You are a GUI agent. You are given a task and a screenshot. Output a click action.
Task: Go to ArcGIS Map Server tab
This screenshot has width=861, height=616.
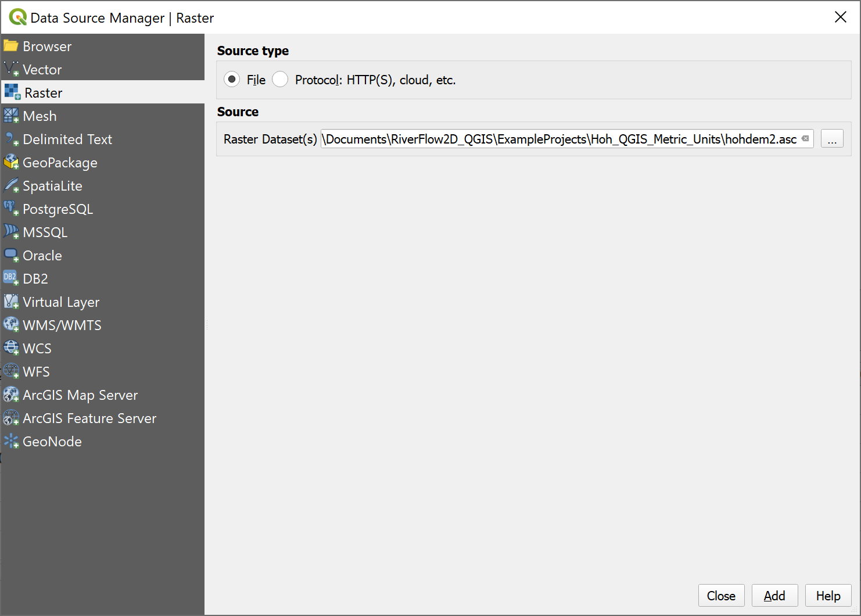(80, 395)
